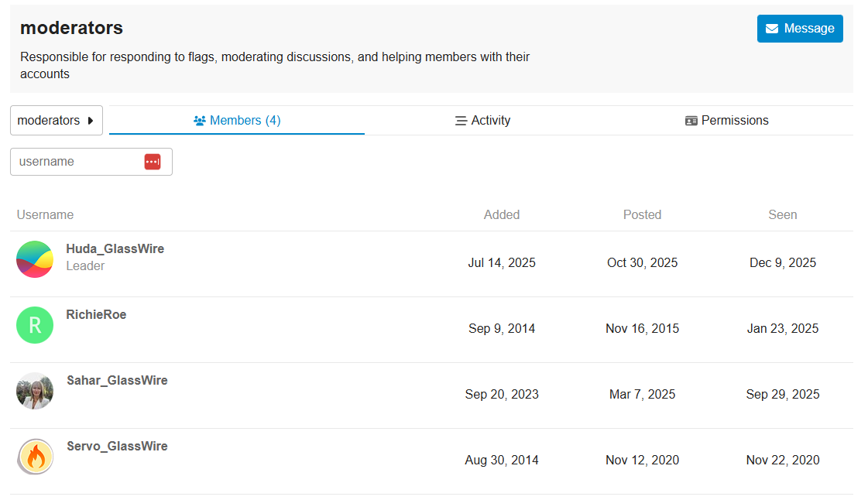Sort members by Seen column
The image size is (868, 500).
tap(782, 215)
